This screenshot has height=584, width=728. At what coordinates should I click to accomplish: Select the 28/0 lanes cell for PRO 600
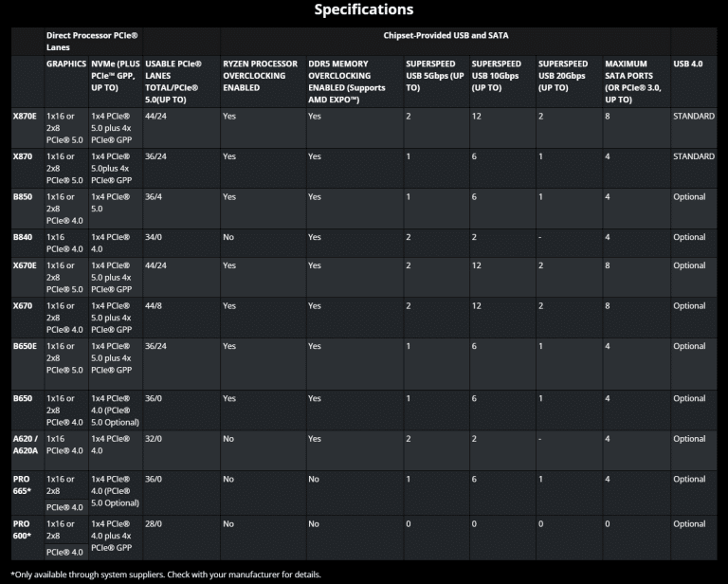[x=154, y=523]
